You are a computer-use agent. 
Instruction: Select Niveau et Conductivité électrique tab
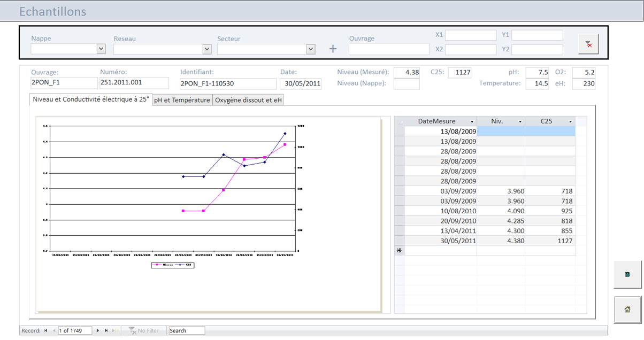[90, 99]
